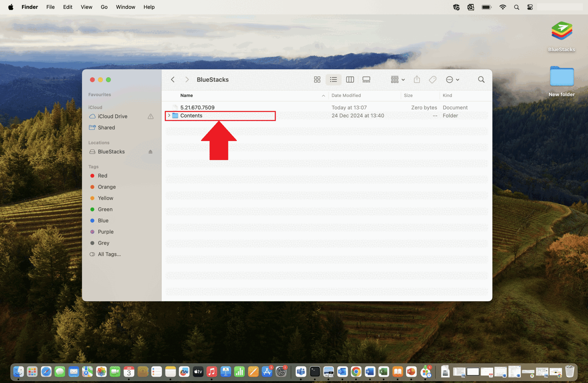
Task: Sort by Kind column
Action: (x=447, y=95)
